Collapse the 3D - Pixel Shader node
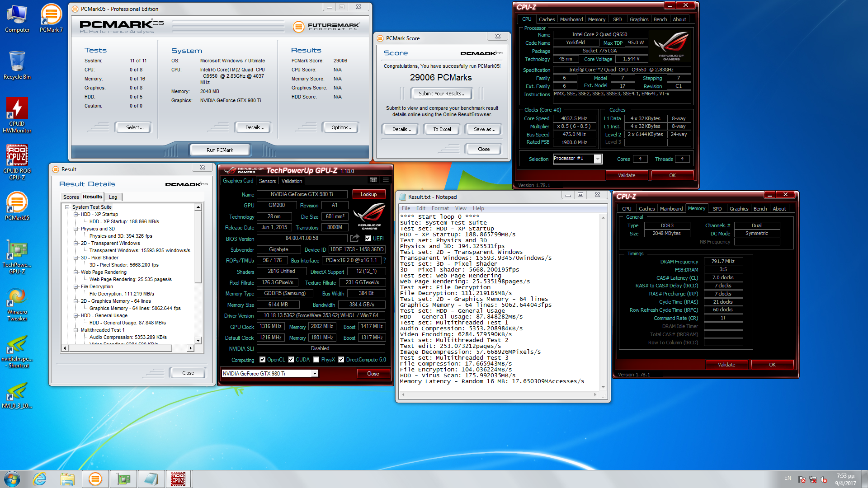This screenshot has height=488, width=868. [x=76, y=258]
